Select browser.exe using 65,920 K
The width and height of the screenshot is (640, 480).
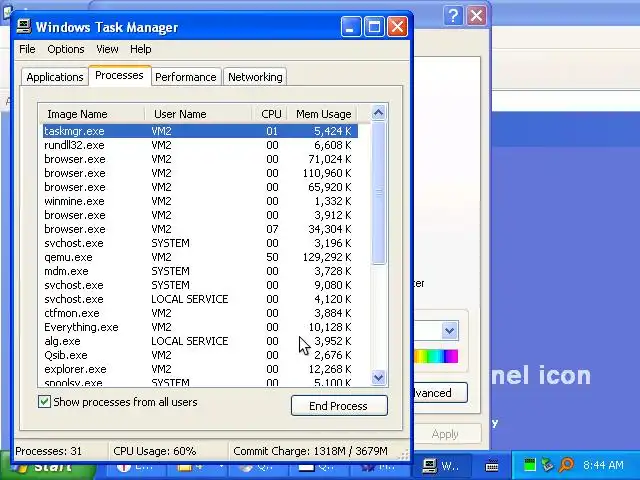(x=200, y=187)
